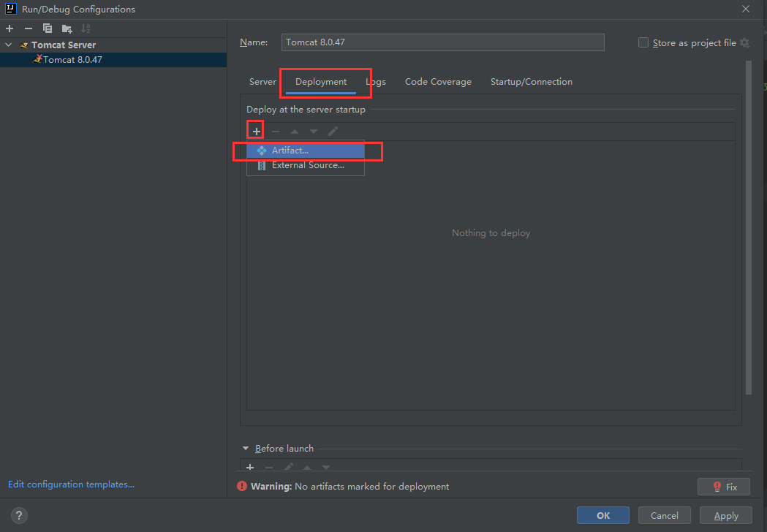
Task: Click the External Source archive icon
Action: (262, 165)
